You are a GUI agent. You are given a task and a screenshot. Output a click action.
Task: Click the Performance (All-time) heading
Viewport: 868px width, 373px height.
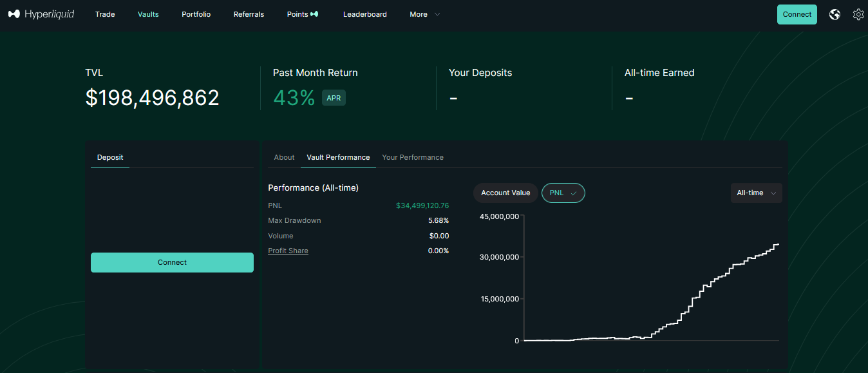pyautogui.click(x=313, y=188)
